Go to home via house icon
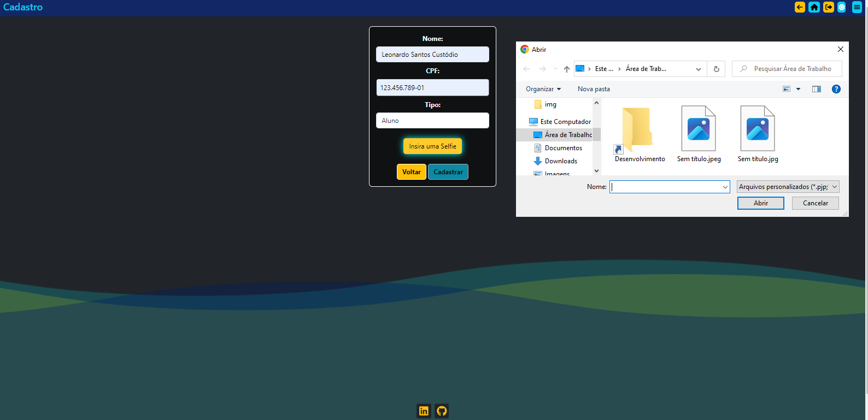This screenshot has height=420, width=868. pyautogui.click(x=814, y=7)
